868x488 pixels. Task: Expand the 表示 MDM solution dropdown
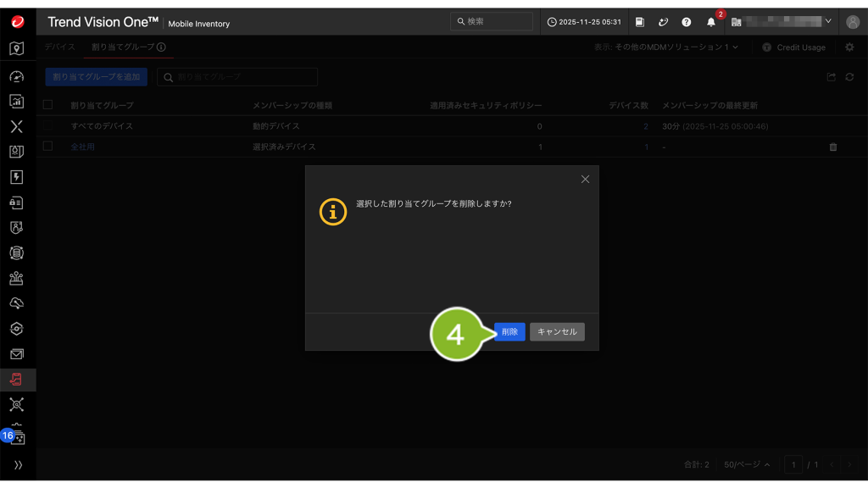point(666,47)
